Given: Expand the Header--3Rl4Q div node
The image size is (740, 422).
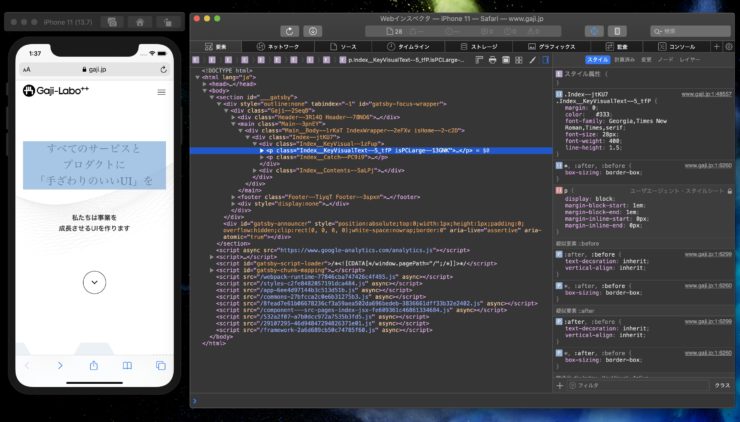Looking at the screenshot, I should tap(233, 117).
